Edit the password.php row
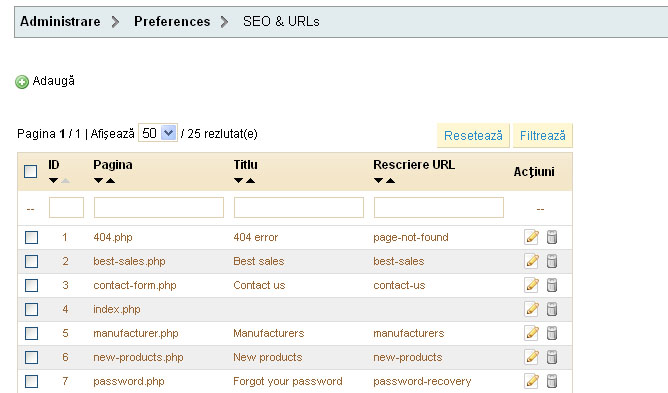 (x=531, y=381)
